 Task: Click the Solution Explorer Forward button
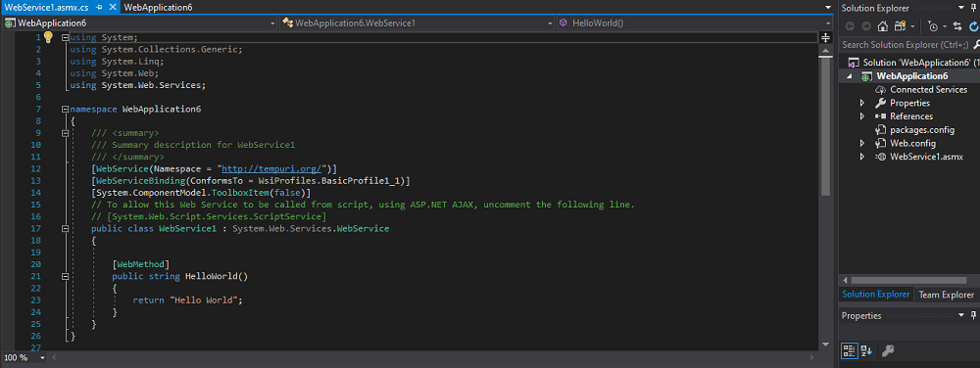[865, 26]
